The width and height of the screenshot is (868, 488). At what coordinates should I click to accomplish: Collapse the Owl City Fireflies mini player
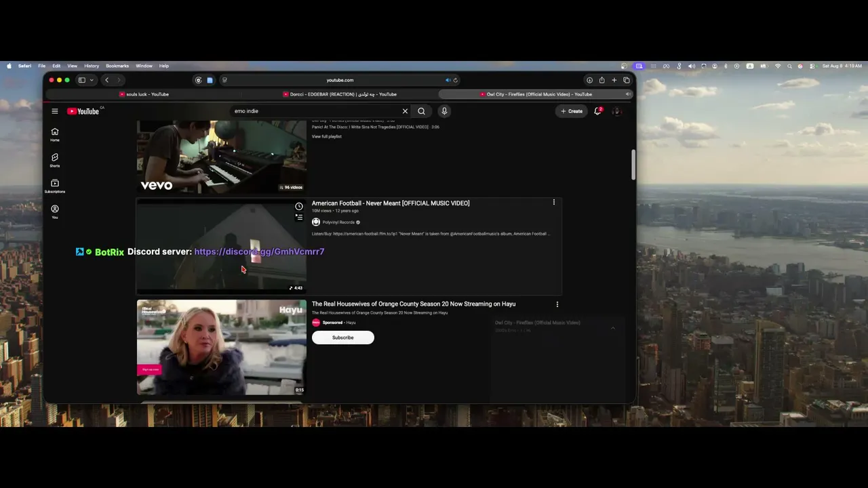click(613, 328)
